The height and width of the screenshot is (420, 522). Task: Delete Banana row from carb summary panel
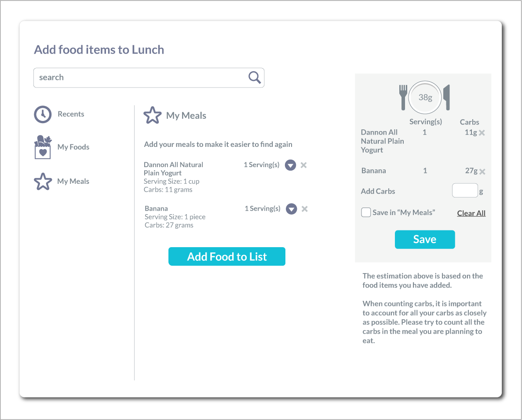click(482, 172)
